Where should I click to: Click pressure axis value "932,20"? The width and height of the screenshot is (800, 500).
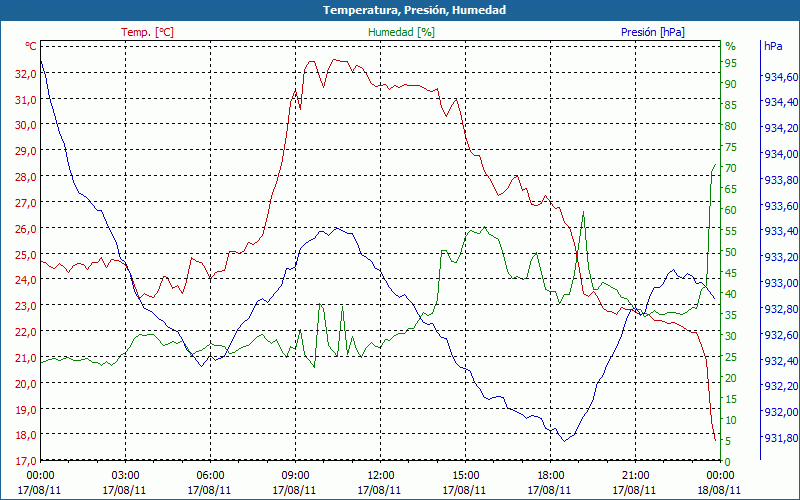pyautogui.click(x=781, y=386)
